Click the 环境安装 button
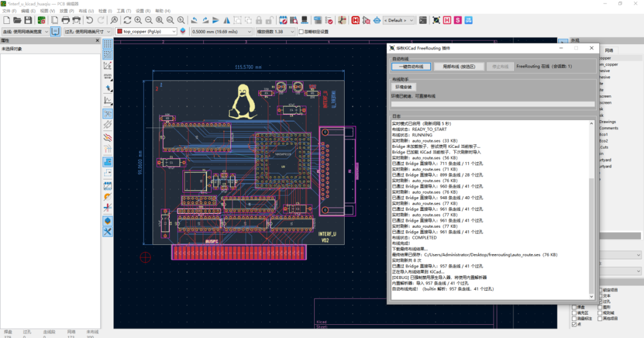Viewport: 644px width, 338px height. coord(403,87)
